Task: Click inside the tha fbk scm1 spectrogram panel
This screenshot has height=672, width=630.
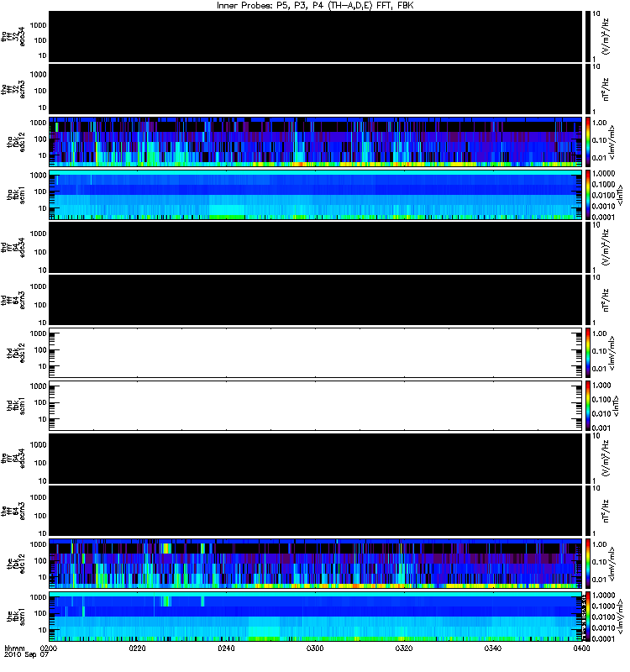Action: pyautogui.click(x=316, y=195)
